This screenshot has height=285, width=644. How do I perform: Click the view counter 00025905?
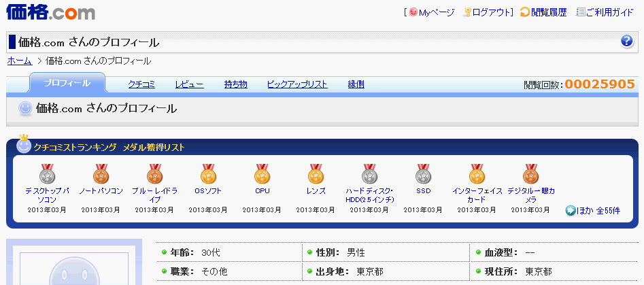600,84
